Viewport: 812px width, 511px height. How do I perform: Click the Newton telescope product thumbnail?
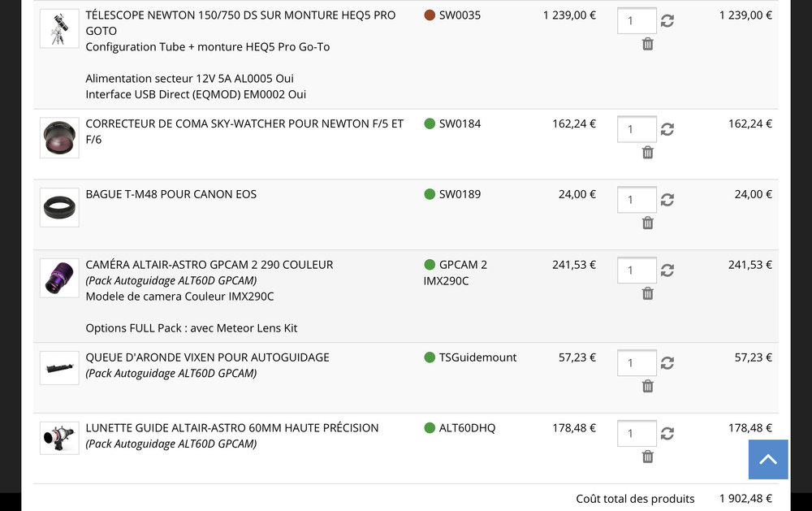[x=59, y=28]
